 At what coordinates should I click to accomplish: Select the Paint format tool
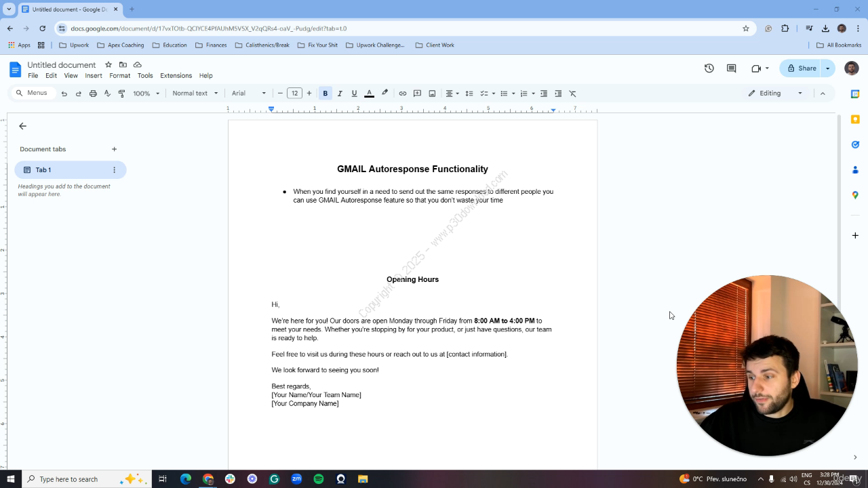[x=122, y=94]
